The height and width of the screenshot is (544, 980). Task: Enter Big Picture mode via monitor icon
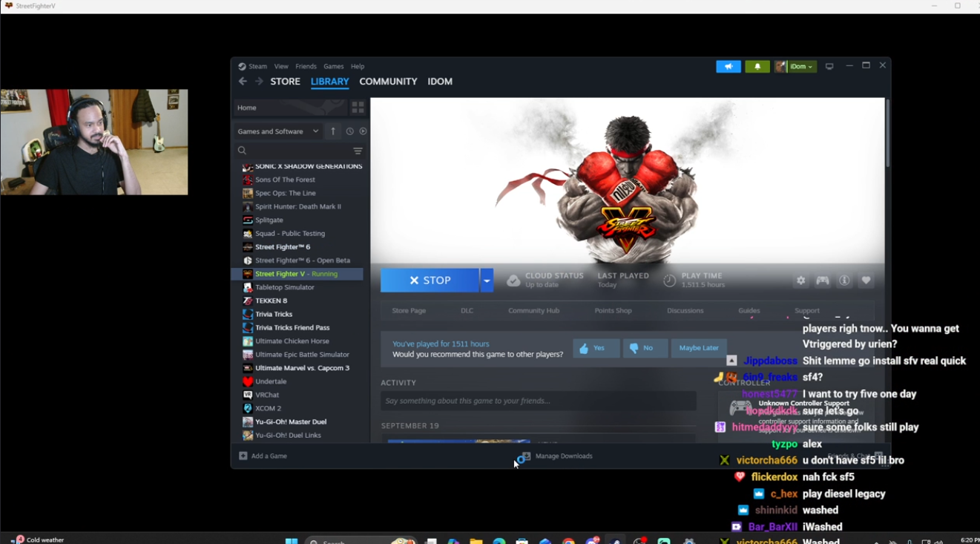click(x=829, y=66)
